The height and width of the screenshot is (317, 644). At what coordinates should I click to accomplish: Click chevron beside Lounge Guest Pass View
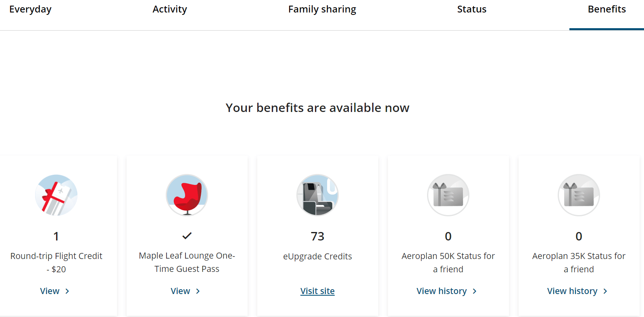point(198,291)
